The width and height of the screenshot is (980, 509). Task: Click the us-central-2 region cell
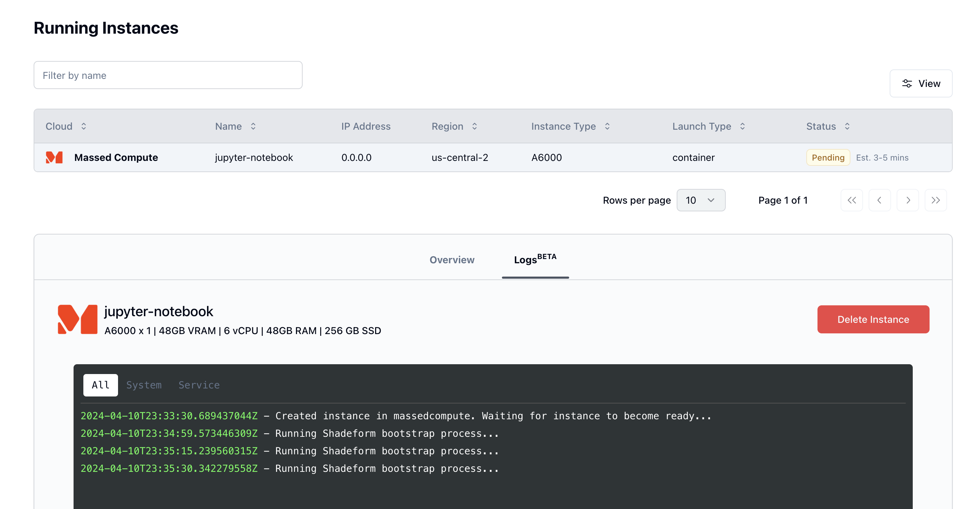460,157
